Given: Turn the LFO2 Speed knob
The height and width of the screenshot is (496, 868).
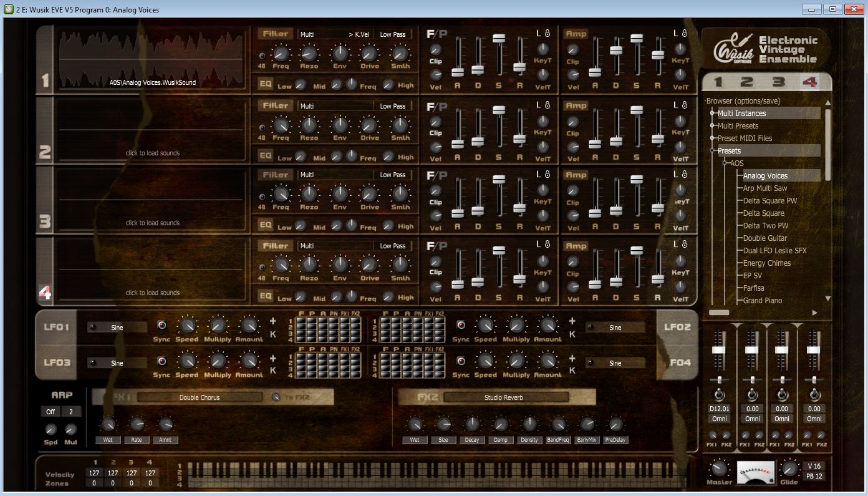Looking at the screenshot, I should click(x=485, y=325).
